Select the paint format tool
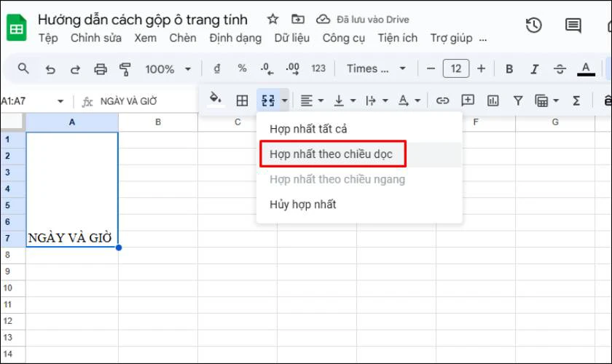Image resolution: width=612 pixels, height=364 pixels. [x=125, y=69]
